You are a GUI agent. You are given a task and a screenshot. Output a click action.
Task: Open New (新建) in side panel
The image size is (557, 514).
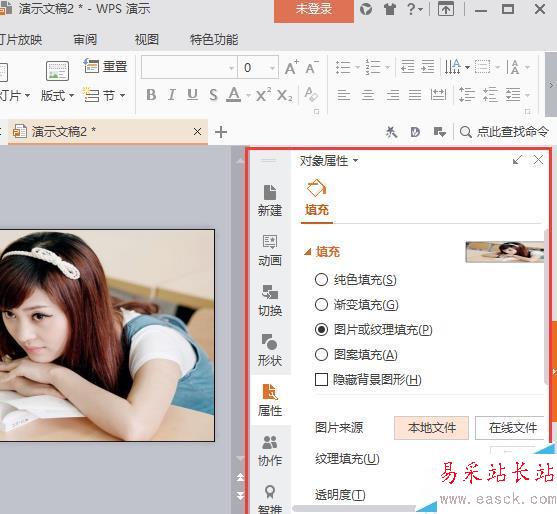click(x=270, y=200)
